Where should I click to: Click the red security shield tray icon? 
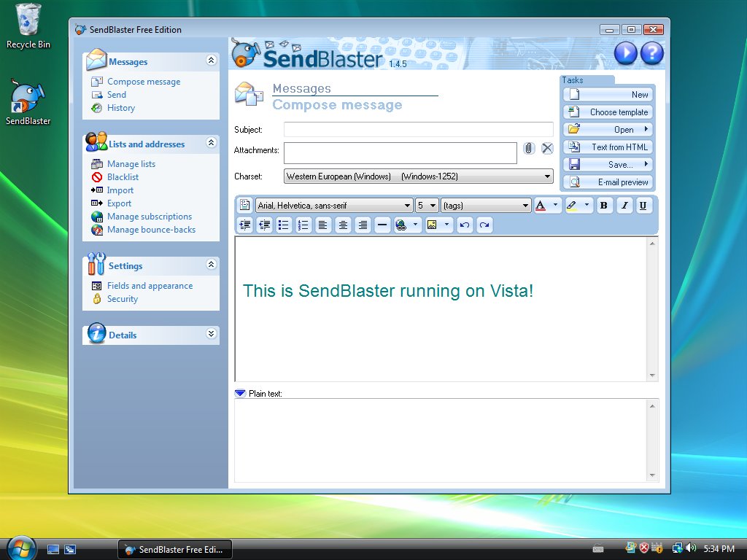pyautogui.click(x=644, y=548)
